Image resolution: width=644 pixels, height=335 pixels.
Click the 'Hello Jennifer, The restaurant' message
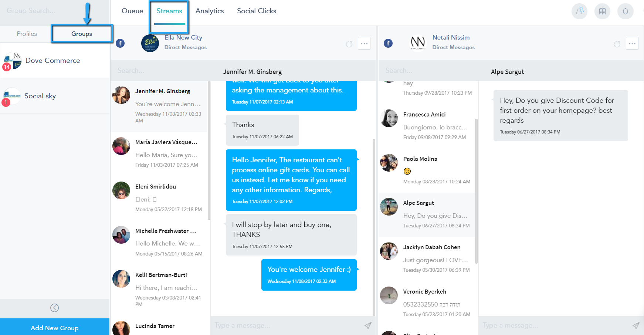tap(291, 180)
